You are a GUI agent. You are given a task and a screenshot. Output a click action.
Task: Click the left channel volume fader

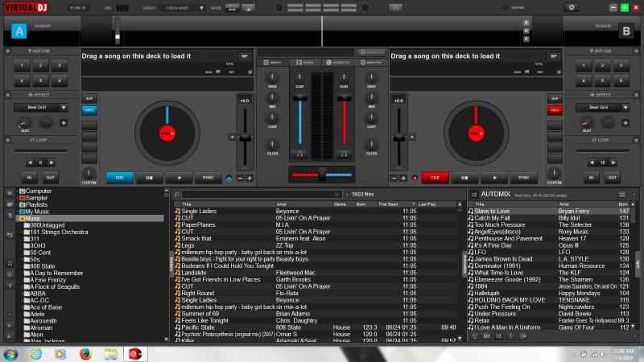click(299, 98)
